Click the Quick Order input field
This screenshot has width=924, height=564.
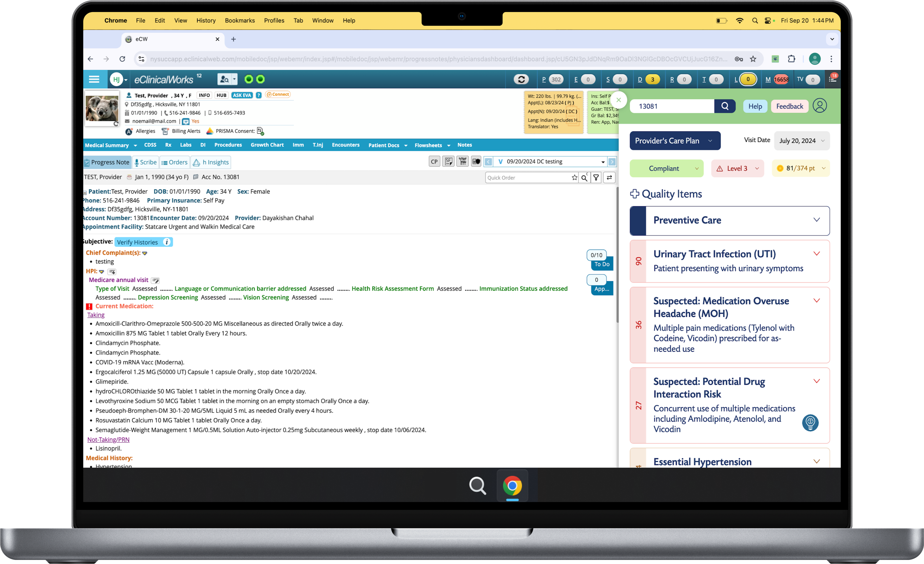click(x=528, y=178)
